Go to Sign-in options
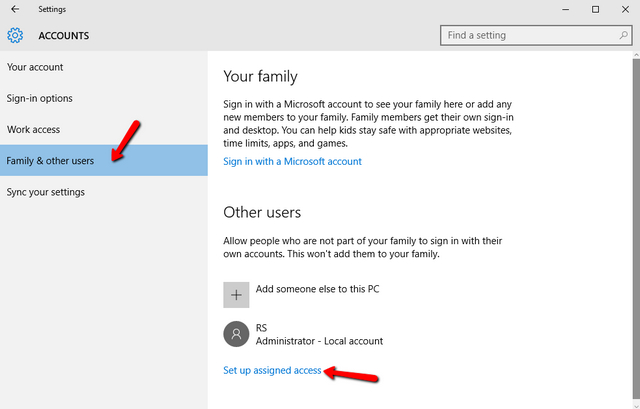This screenshot has width=640, height=409. click(40, 98)
